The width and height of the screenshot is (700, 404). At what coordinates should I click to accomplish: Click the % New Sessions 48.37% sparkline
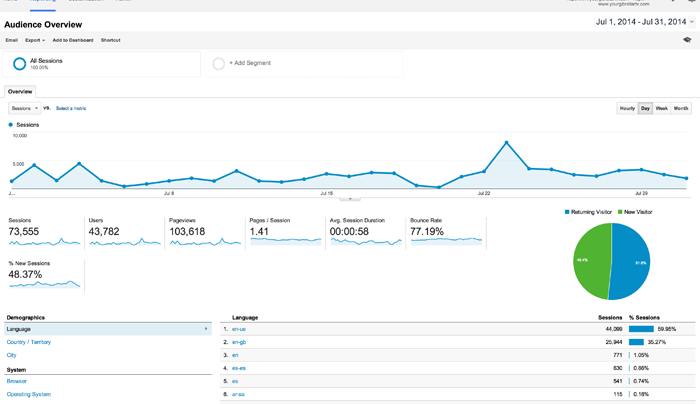[x=44, y=284]
